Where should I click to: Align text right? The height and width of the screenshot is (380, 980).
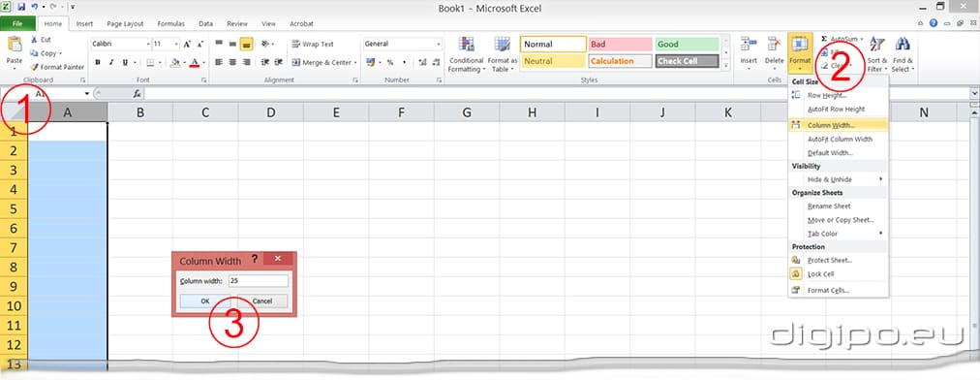[x=246, y=63]
